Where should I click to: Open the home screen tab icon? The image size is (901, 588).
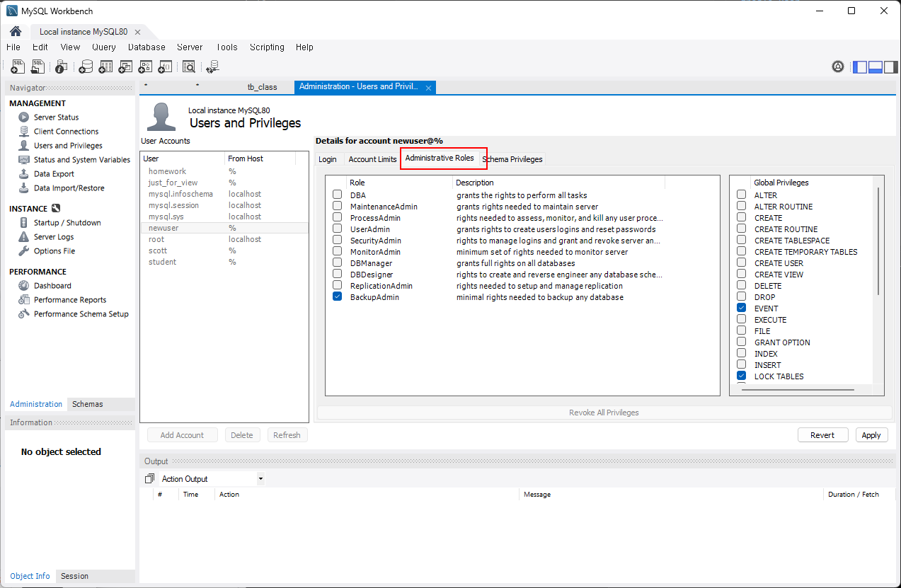[x=16, y=31]
